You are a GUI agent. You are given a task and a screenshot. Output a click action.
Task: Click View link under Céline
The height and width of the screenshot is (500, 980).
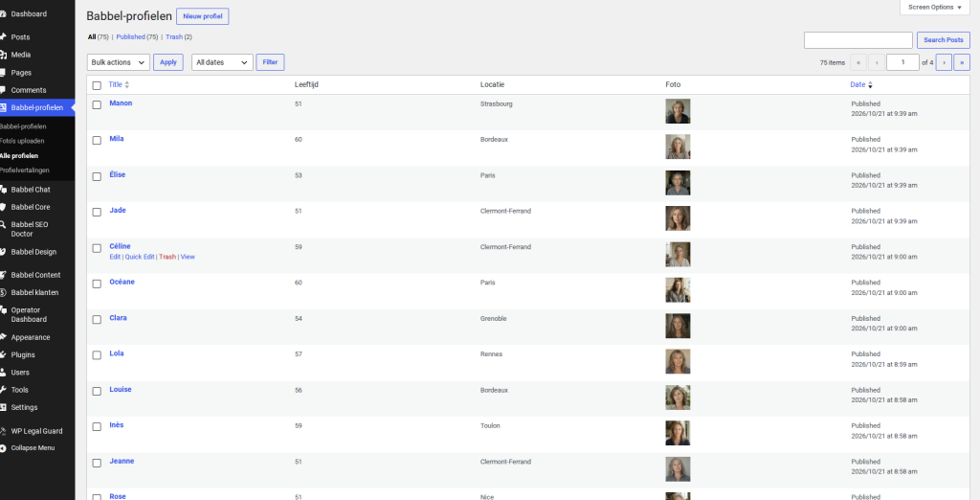click(x=188, y=257)
